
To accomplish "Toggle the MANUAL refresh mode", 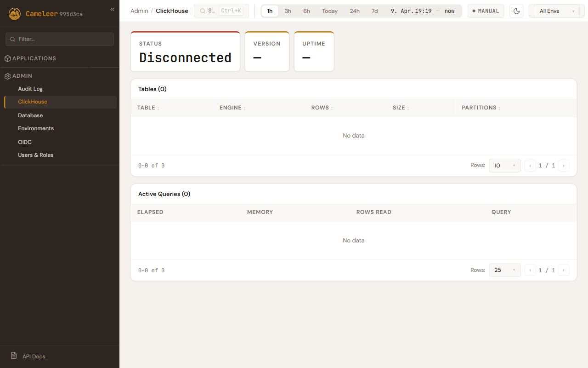I will 486,11.
